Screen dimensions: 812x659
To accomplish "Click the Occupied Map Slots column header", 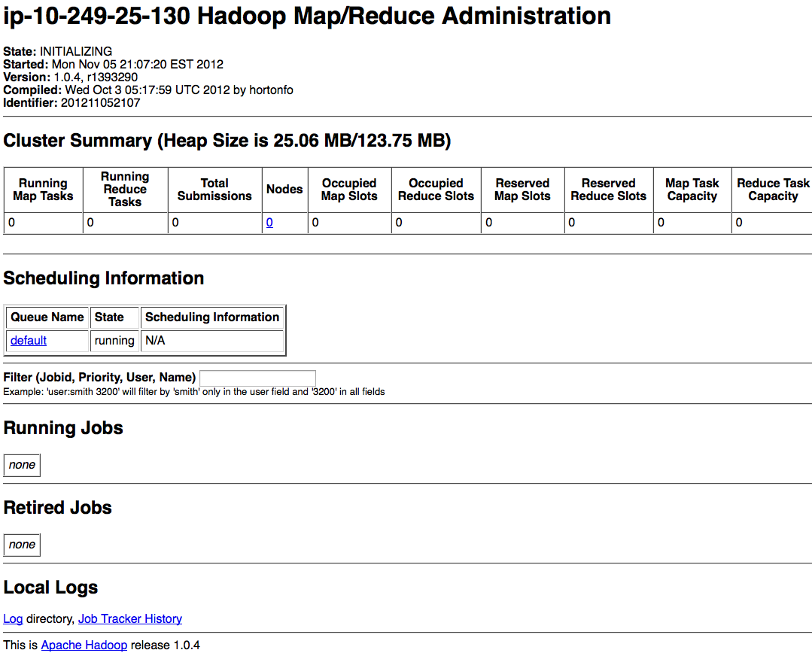I will (349, 190).
